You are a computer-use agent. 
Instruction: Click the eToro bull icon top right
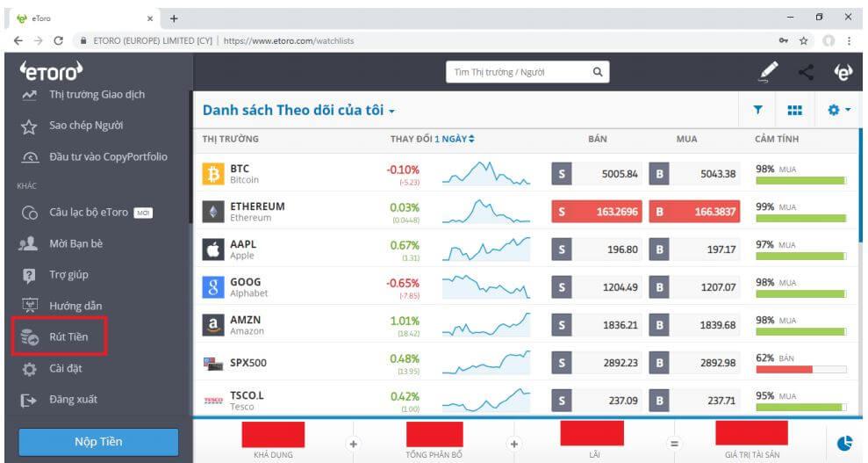(843, 72)
